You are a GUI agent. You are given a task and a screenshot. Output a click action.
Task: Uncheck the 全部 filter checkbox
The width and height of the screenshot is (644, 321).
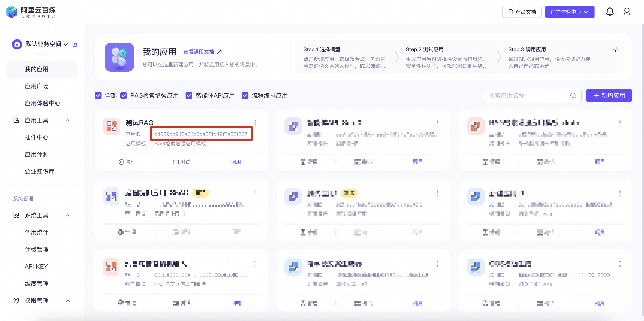(x=98, y=95)
